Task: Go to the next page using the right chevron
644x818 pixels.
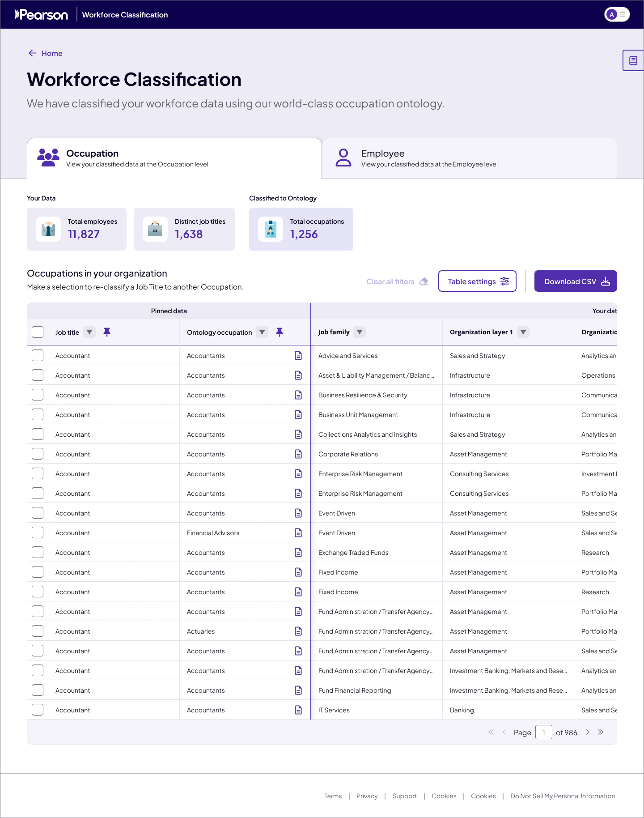Action: 588,732
